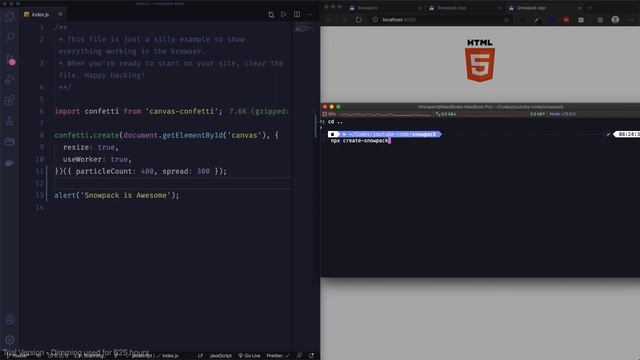This screenshot has width=640, height=360.
Task: Click the code minimap in the editor
Action: coord(303,28)
